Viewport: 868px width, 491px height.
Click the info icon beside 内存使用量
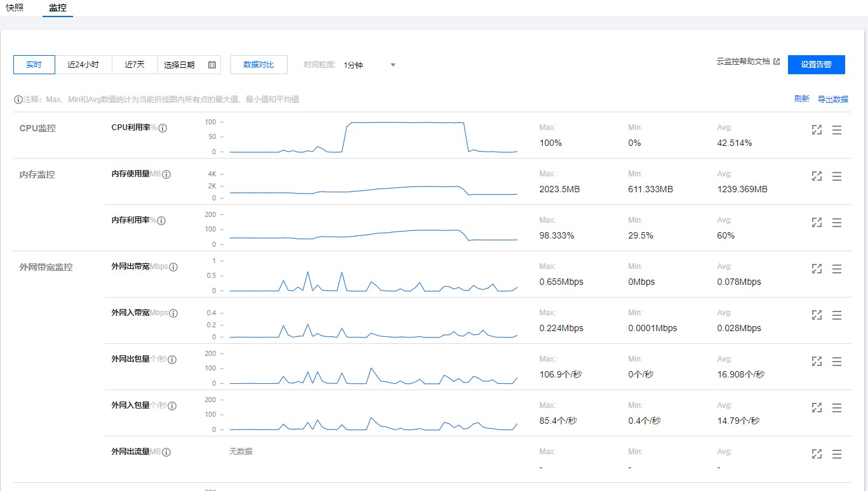click(166, 174)
